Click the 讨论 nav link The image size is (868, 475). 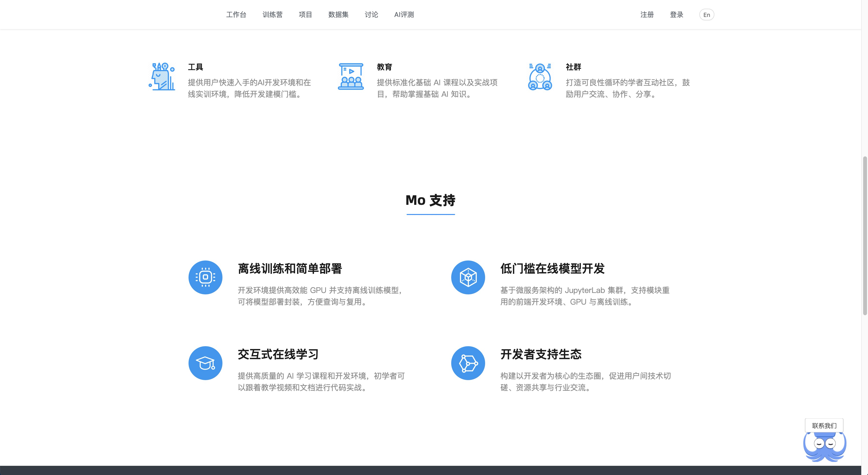371,15
